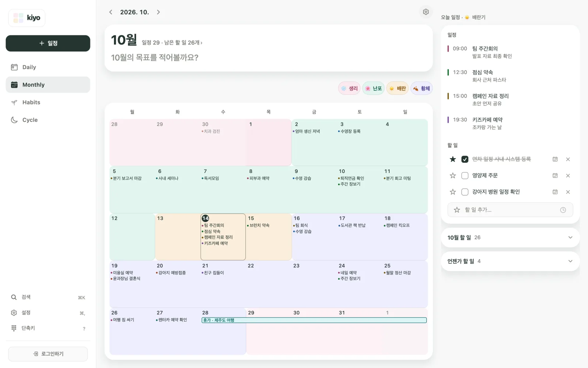Select the 난포 phase chip
Image resolution: width=588 pixels, height=368 pixels.
373,89
